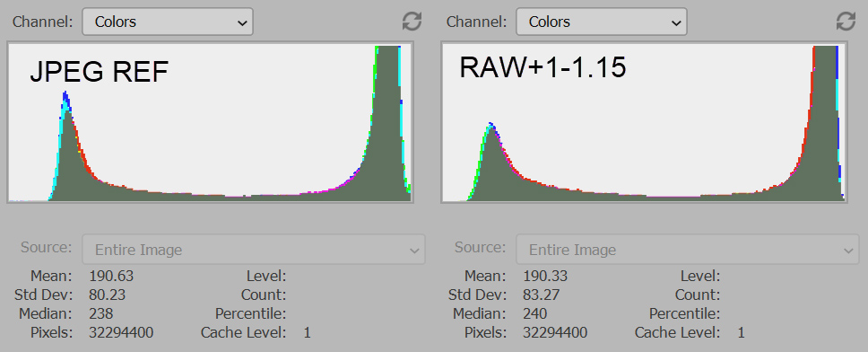Click the Mean value 190.63

[111, 276]
